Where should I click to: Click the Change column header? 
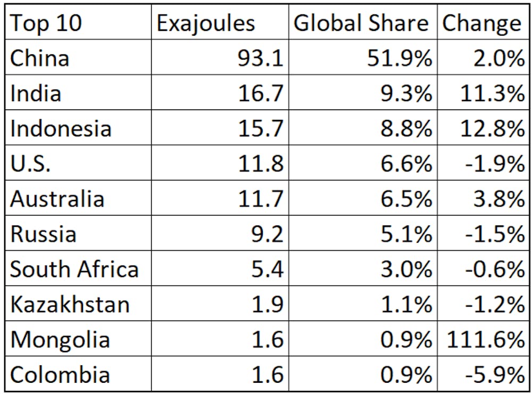pyautogui.click(x=483, y=22)
